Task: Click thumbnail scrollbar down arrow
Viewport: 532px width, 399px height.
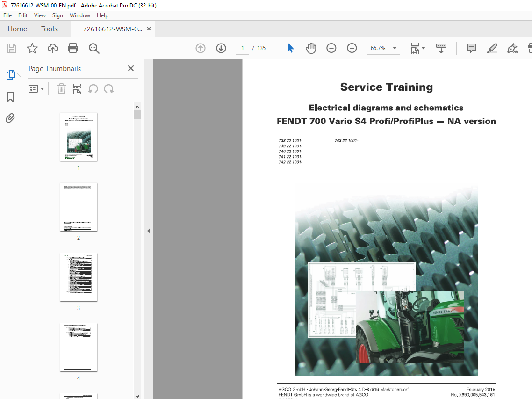Action: (x=137, y=396)
